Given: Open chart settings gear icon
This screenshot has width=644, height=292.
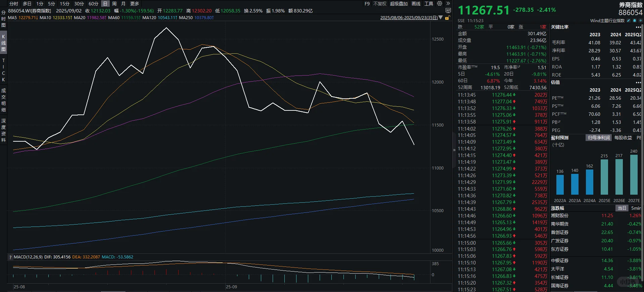Looking at the screenshot, I should (440, 4).
